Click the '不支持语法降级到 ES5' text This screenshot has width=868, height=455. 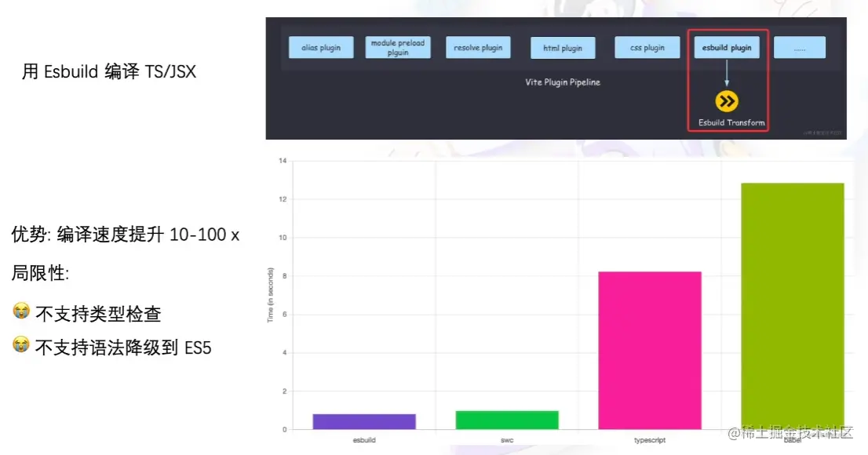[x=123, y=348]
